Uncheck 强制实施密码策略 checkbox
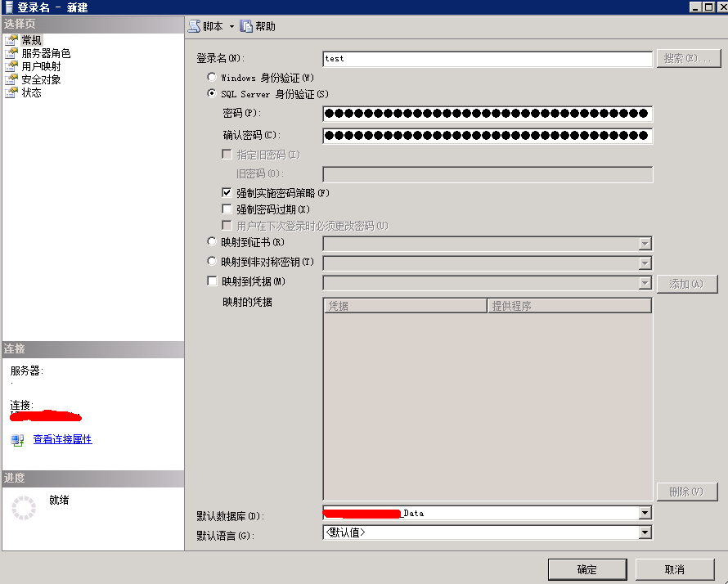The width and height of the screenshot is (728, 584). (x=227, y=193)
